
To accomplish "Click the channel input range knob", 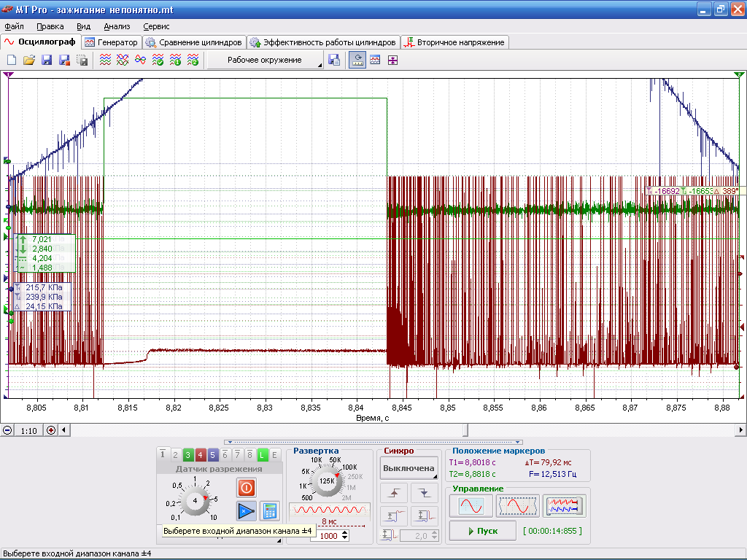I will click(195, 500).
